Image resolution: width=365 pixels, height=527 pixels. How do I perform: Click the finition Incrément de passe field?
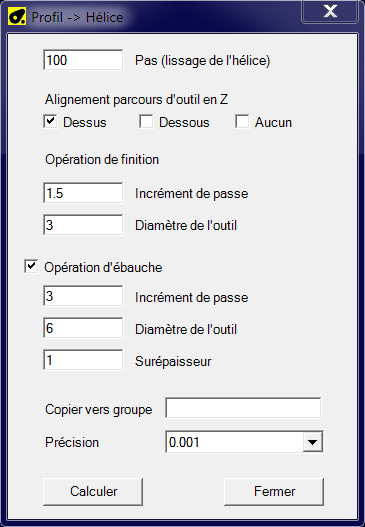(83, 193)
